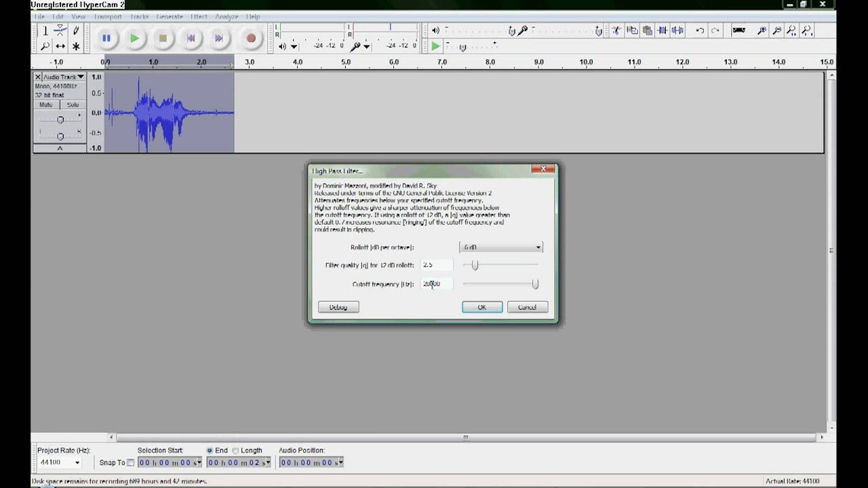Image resolution: width=868 pixels, height=488 pixels.
Task: Select the End radio button
Action: tap(210, 451)
